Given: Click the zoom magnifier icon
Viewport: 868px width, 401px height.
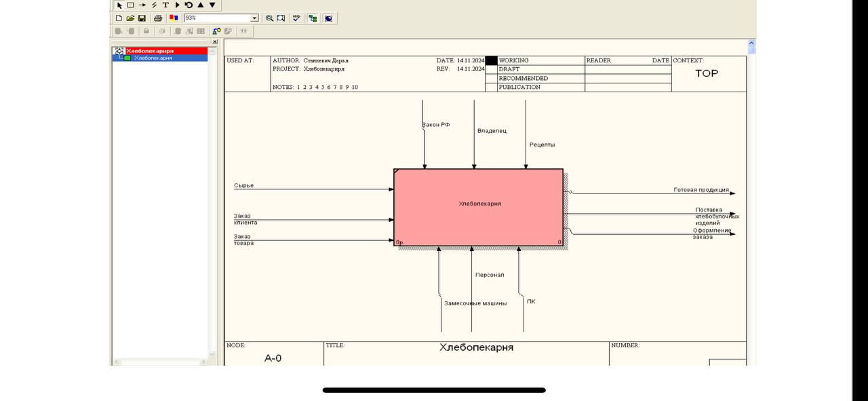Looking at the screenshot, I should [269, 18].
